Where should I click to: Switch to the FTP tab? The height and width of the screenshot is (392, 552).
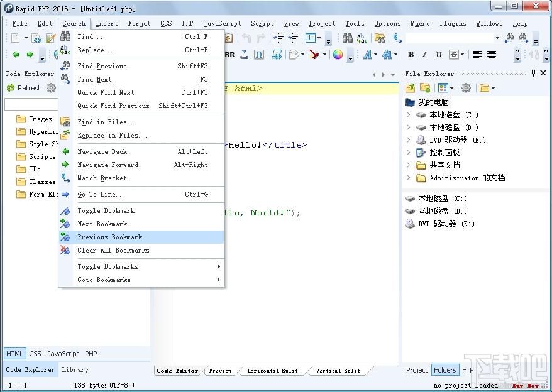468,370
